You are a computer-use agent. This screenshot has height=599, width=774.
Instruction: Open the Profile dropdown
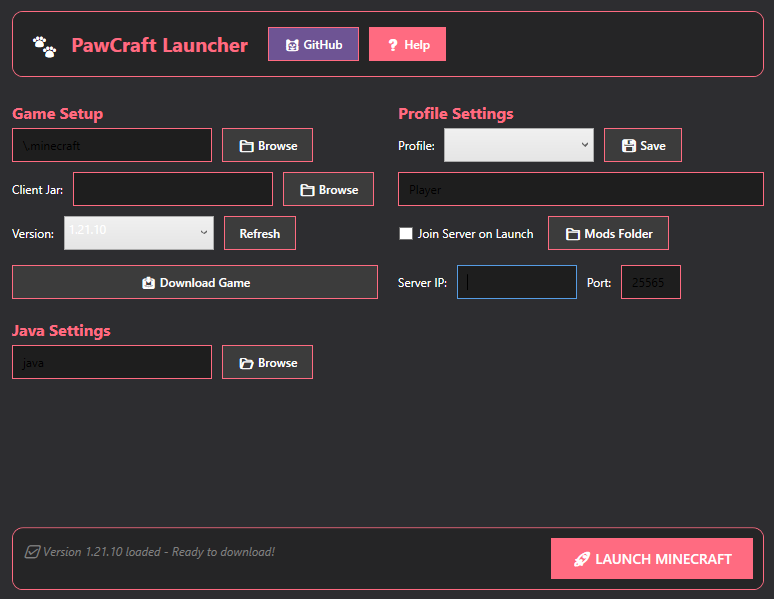click(x=519, y=145)
